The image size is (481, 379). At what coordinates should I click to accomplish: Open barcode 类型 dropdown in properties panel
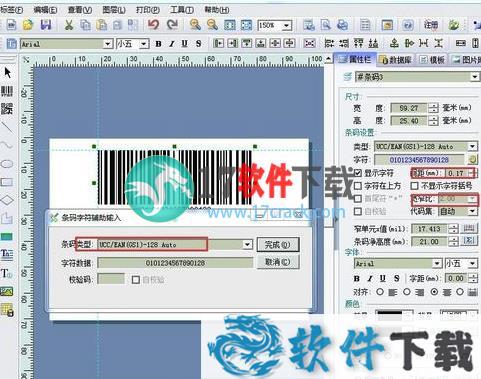(x=472, y=146)
